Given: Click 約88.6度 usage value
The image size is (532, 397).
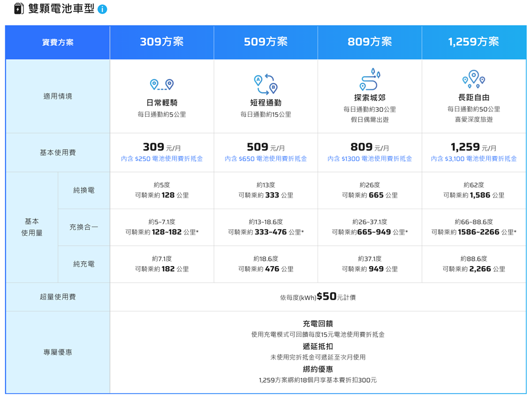Looking at the screenshot, I should click(473, 259).
